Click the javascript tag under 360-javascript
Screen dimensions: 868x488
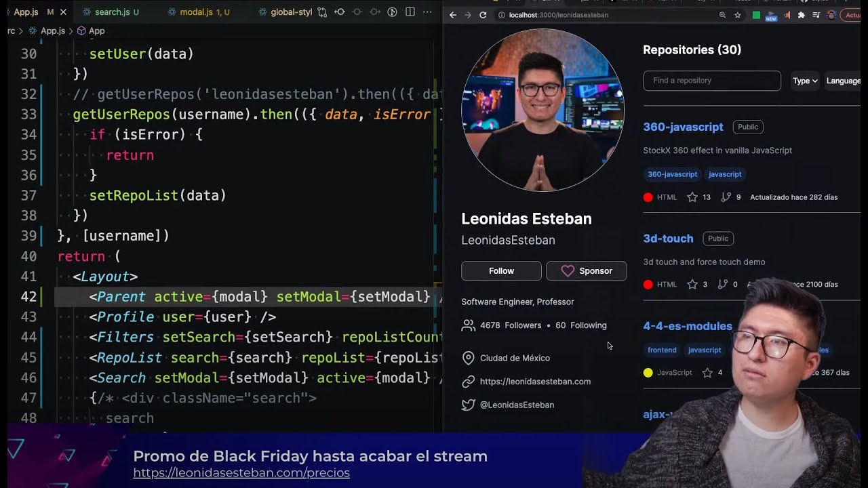tap(725, 174)
